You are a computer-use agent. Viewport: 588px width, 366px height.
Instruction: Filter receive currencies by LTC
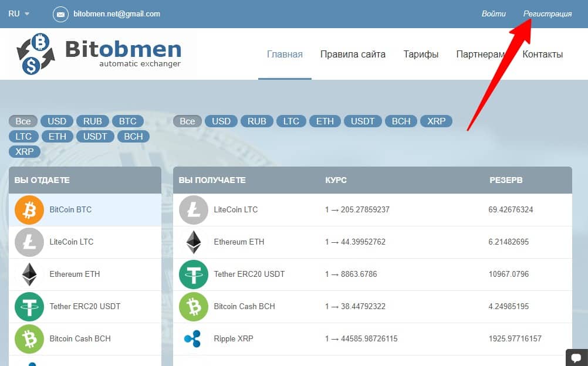coord(291,121)
